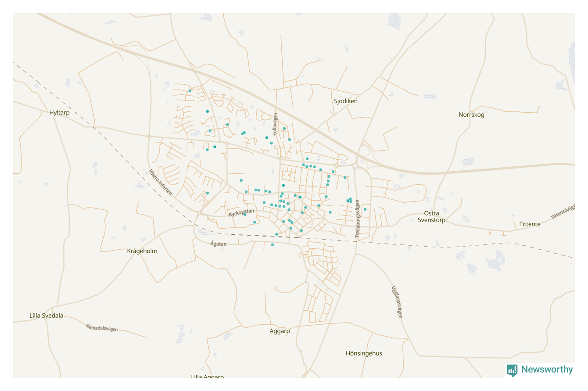The image size is (588, 391).
Task: Click the Kyrkogatan street label
Action: [241, 214]
